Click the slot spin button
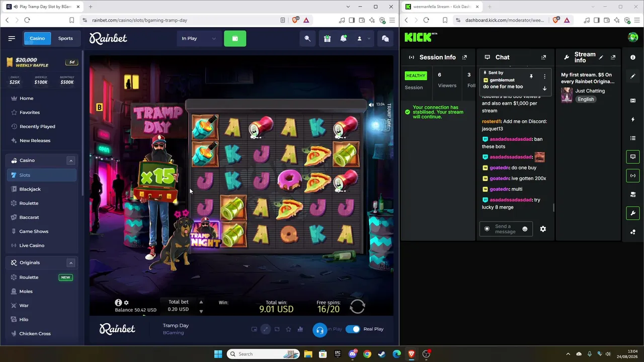The width and height of the screenshot is (644, 362). click(x=357, y=306)
